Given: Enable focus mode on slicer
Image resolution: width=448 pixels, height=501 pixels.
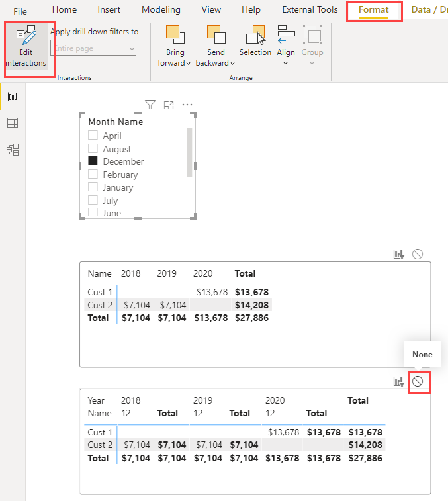Looking at the screenshot, I should 169,105.
